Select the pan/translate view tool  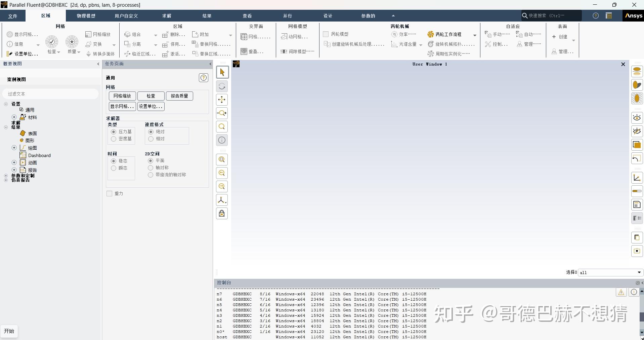tap(222, 100)
